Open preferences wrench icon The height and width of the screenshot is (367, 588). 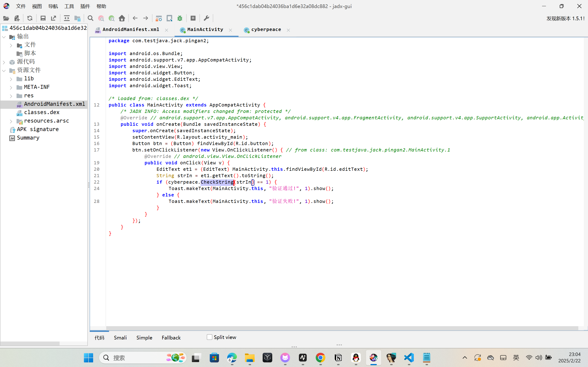206,18
